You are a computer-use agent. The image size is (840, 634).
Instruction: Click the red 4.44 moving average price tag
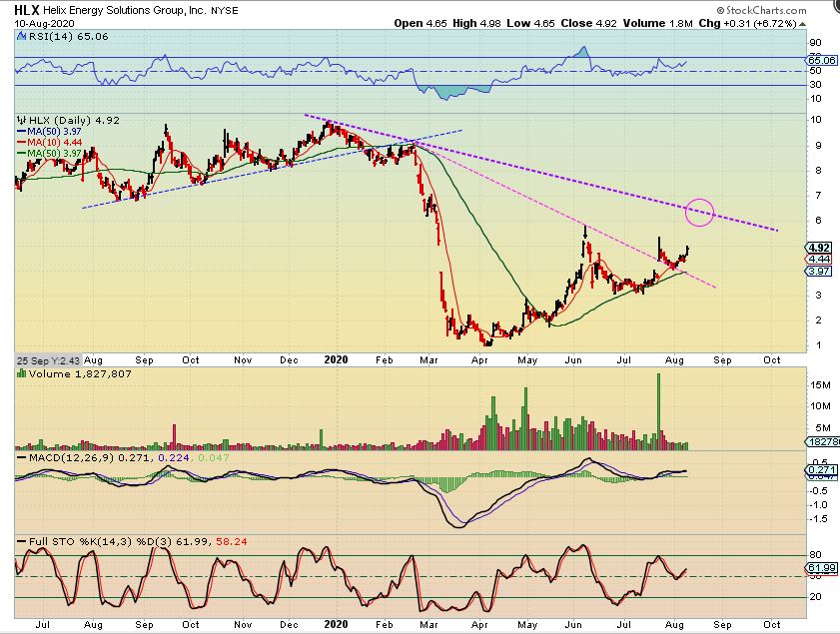[x=819, y=260]
